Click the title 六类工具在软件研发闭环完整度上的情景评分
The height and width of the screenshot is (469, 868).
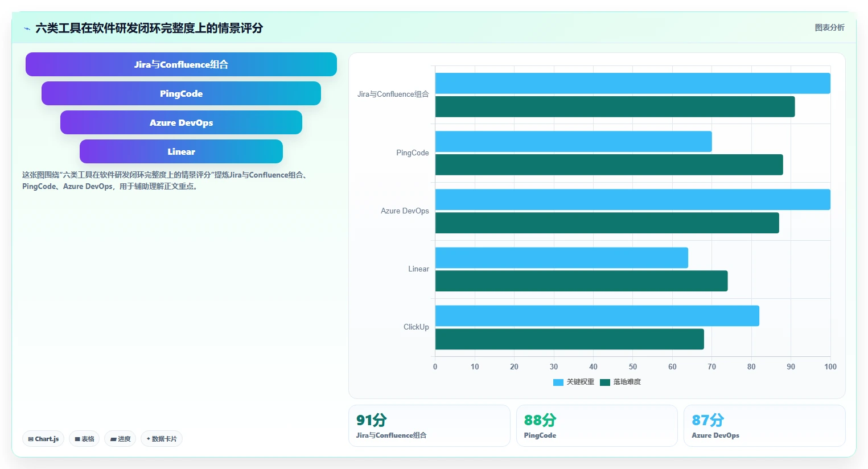tap(149, 28)
